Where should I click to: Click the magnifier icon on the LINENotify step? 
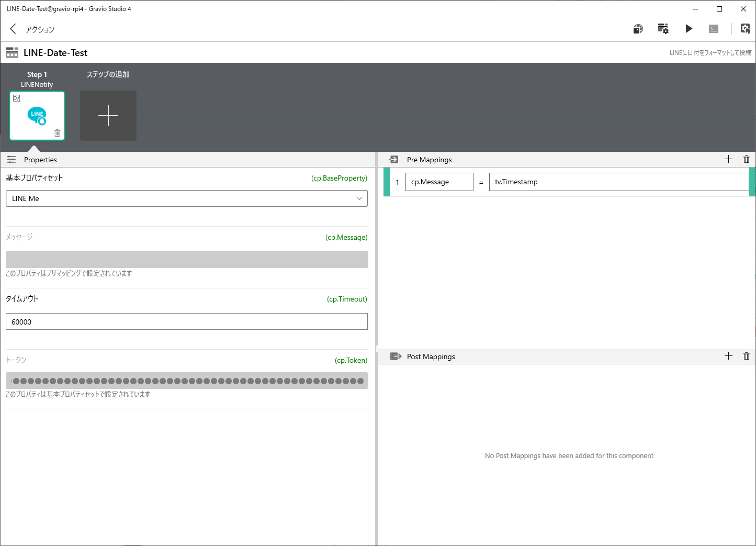[x=17, y=97]
